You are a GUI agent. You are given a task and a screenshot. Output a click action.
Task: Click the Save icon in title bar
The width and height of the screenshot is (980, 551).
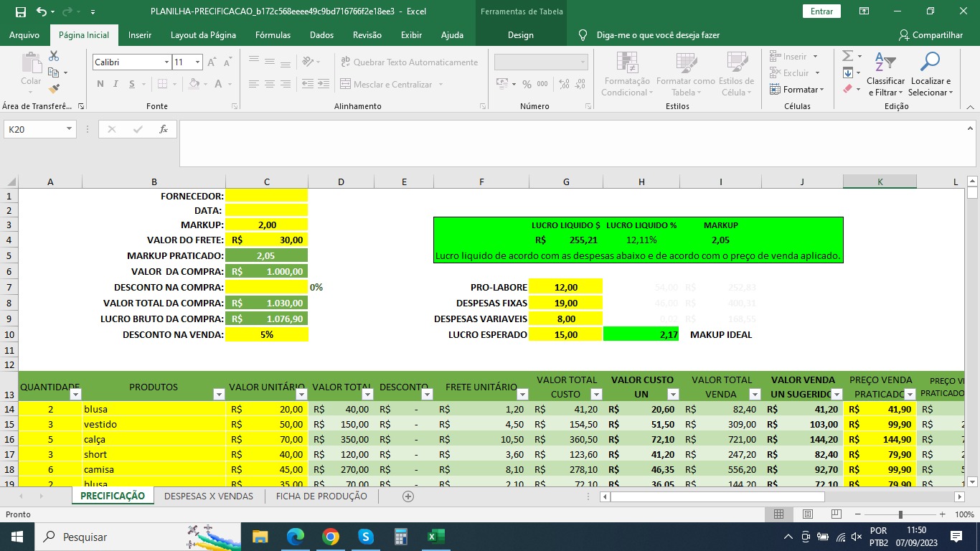tap(20, 11)
